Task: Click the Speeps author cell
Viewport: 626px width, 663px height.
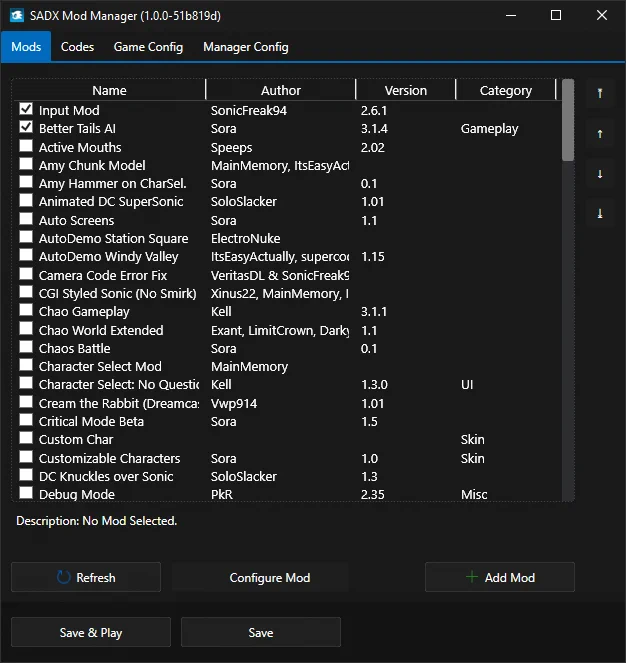Action: point(231,148)
